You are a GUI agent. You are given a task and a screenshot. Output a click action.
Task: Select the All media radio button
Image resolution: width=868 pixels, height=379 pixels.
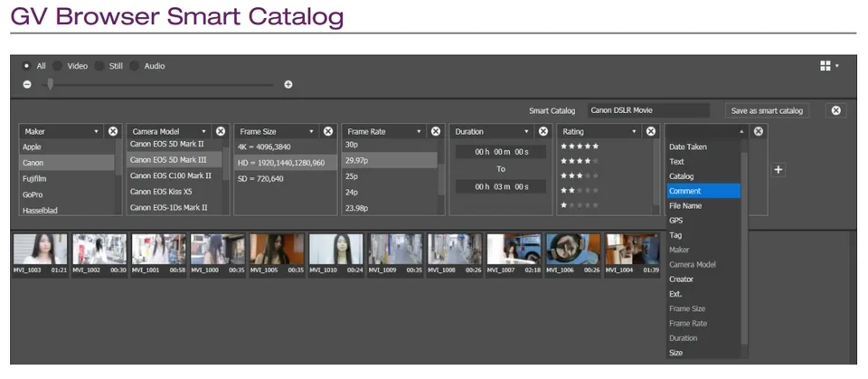(27, 66)
